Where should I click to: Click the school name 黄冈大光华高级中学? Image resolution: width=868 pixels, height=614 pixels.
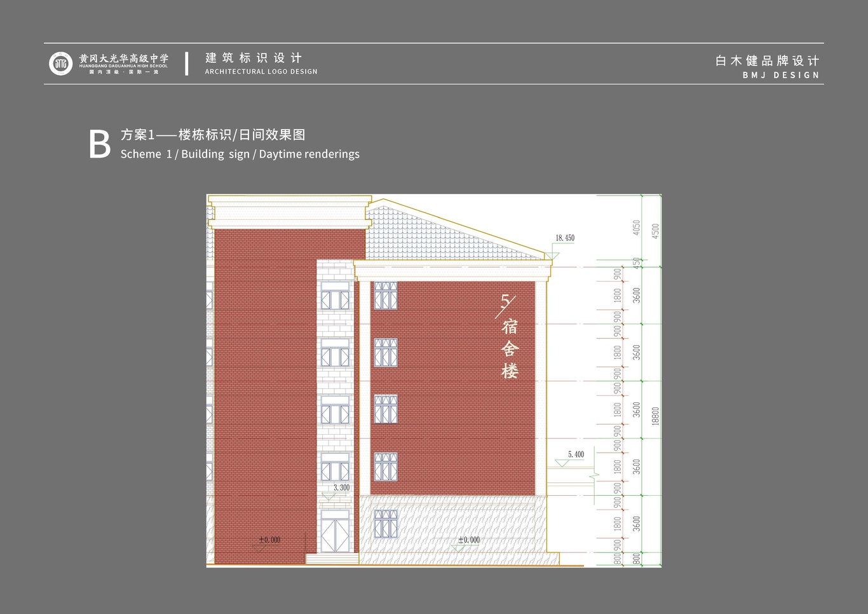(124, 58)
